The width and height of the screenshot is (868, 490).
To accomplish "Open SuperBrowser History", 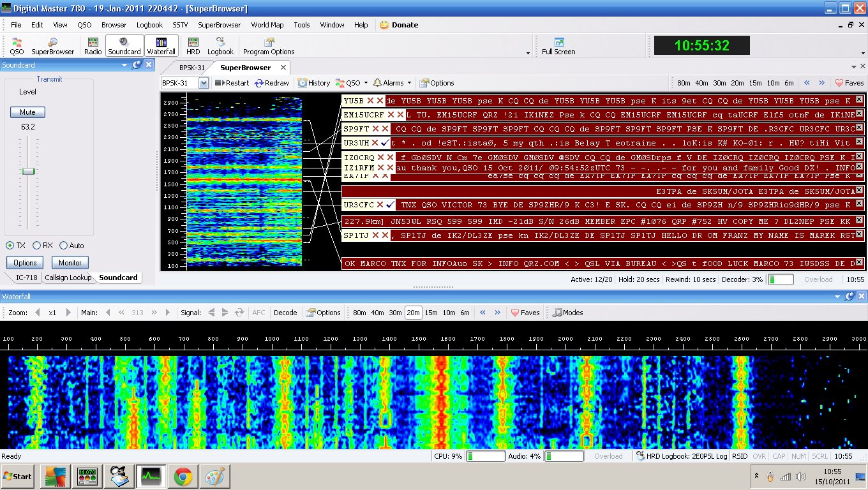I will [x=314, y=83].
